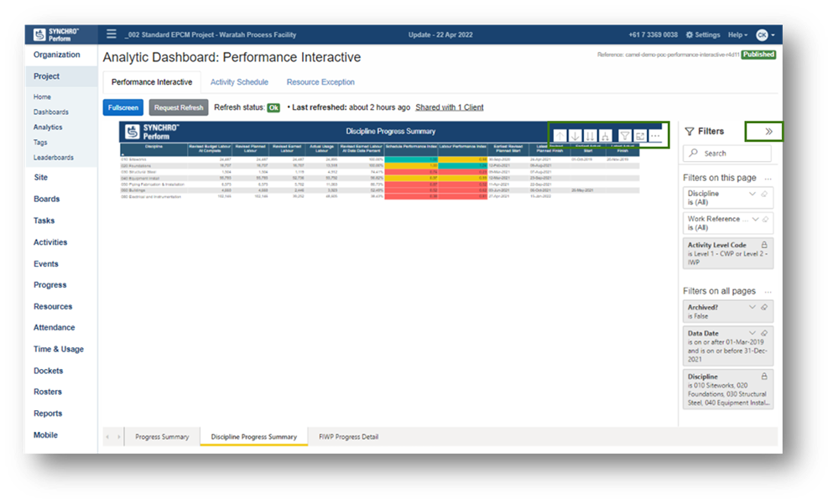The height and width of the screenshot is (504, 833).
Task: Toggle the lock on Activity Level Code filter
Action: [764, 244]
